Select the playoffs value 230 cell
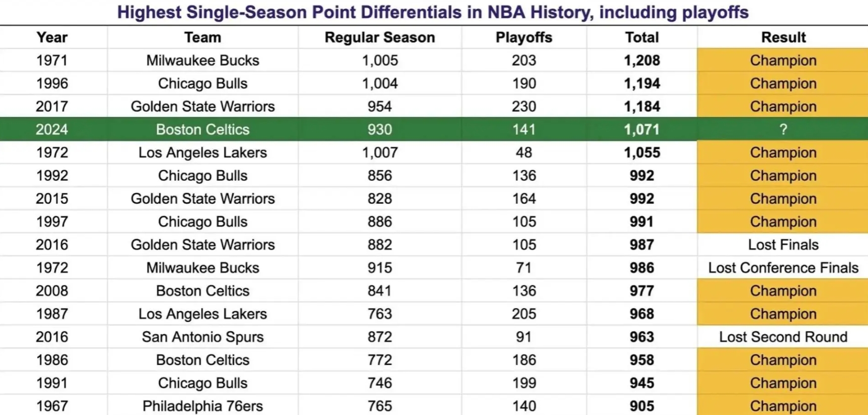Viewport: 868px width, 415px height. point(524,106)
